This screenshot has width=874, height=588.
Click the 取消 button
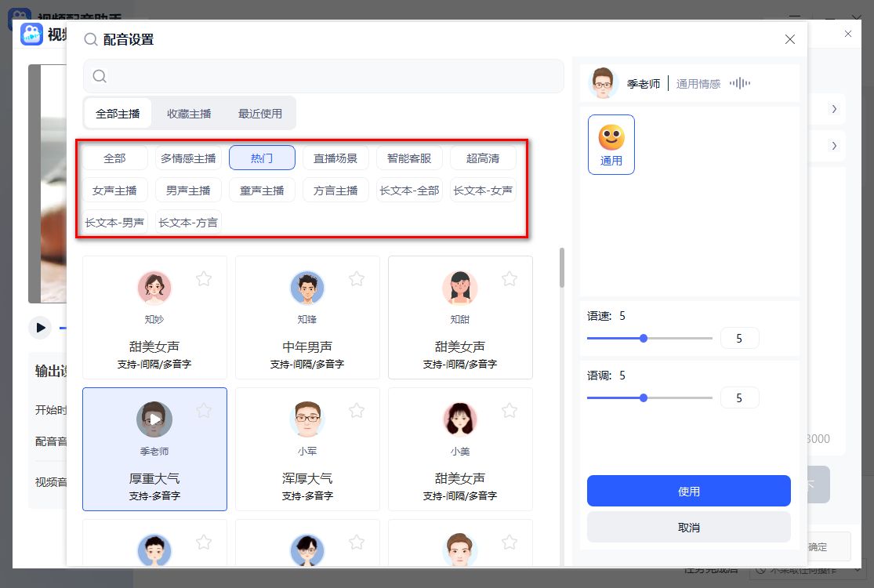[x=689, y=528]
